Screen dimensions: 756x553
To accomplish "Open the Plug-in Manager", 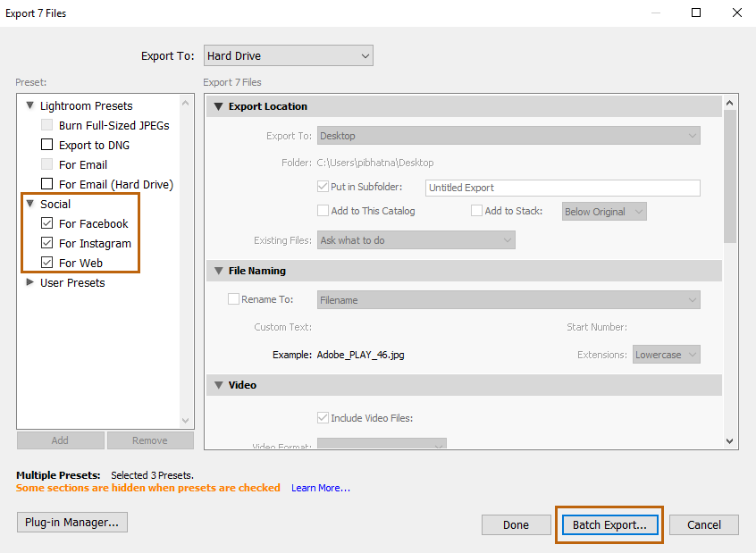I will (71, 522).
